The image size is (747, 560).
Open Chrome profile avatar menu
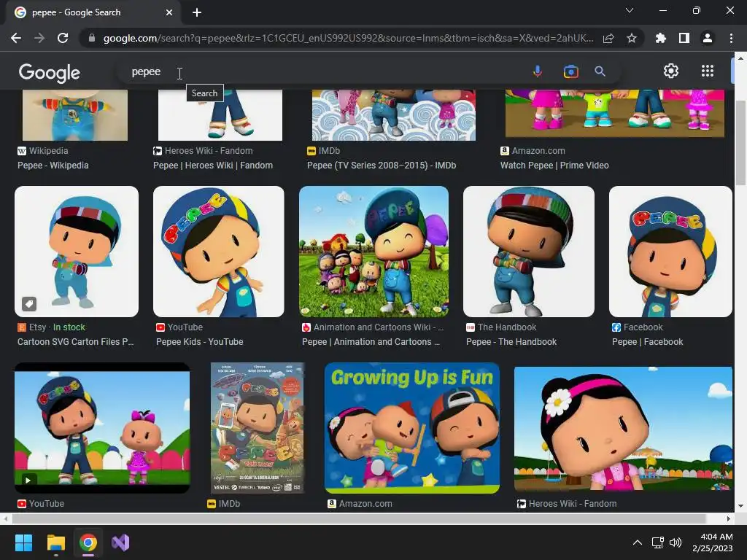point(708,38)
